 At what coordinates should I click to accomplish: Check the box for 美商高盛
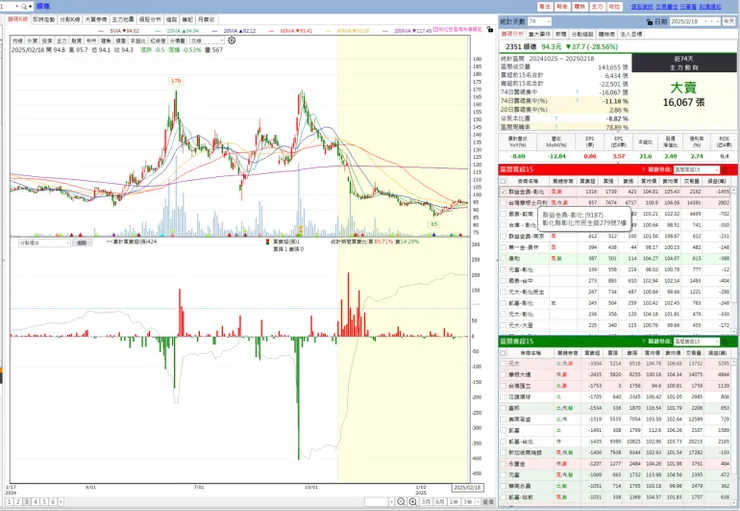pyautogui.click(x=503, y=419)
